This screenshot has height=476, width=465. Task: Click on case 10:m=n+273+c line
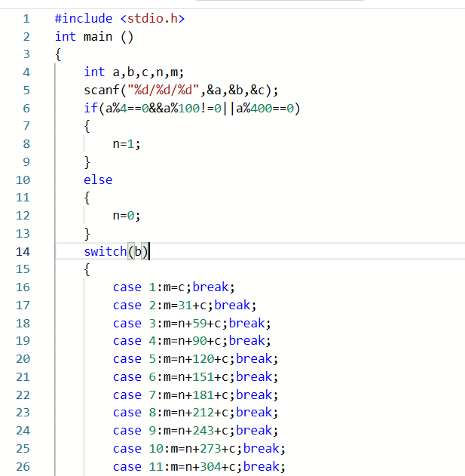(199, 448)
